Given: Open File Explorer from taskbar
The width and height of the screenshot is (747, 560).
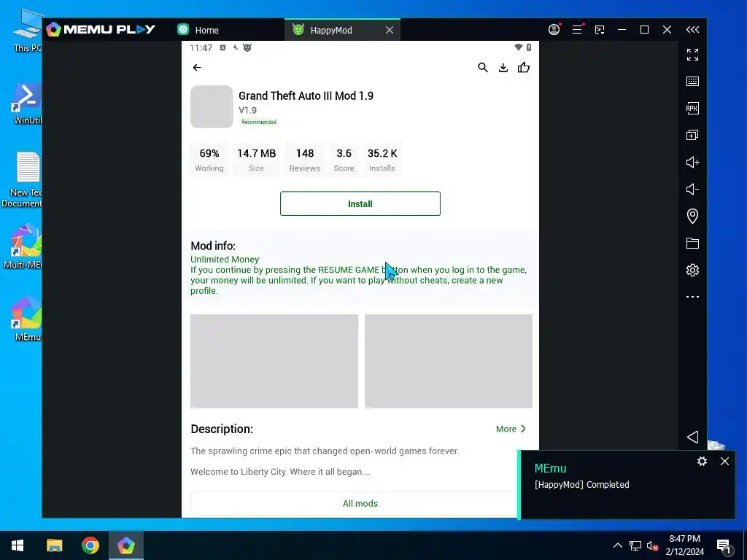Looking at the screenshot, I should pos(54,545).
